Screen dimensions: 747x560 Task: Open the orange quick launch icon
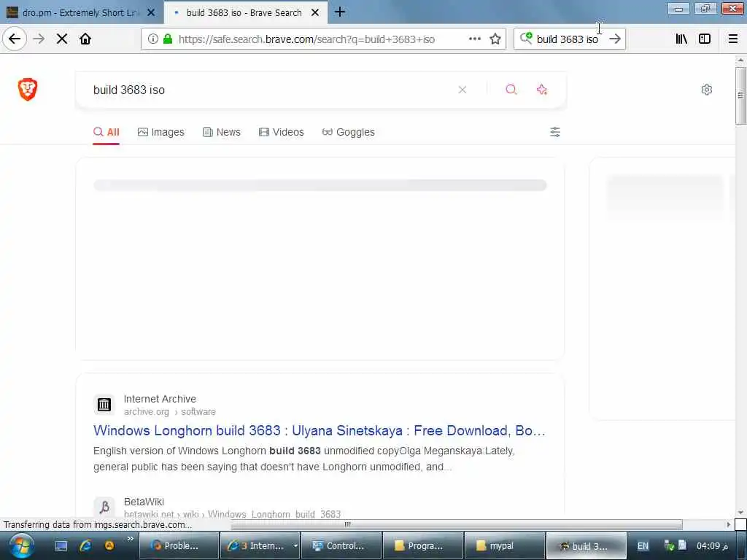(109, 545)
